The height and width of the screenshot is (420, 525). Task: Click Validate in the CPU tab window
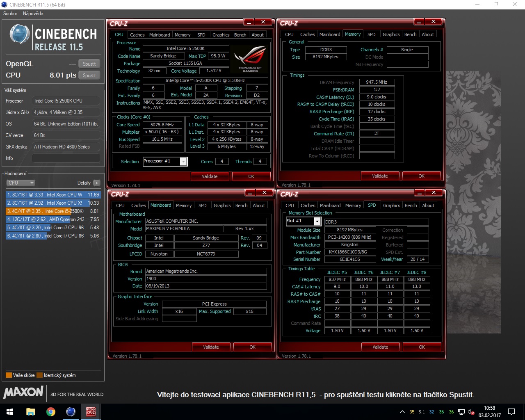pyautogui.click(x=210, y=176)
